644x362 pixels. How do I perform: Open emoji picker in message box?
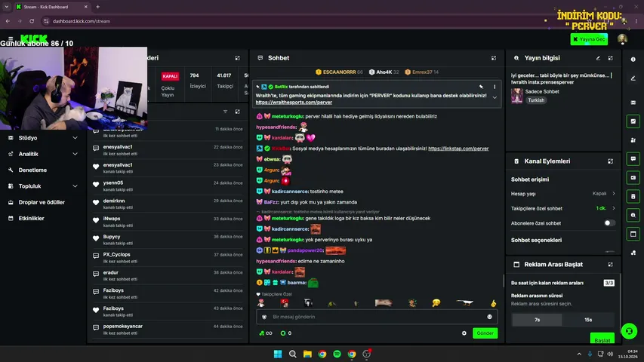pyautogui.click(x=489, y=317)
